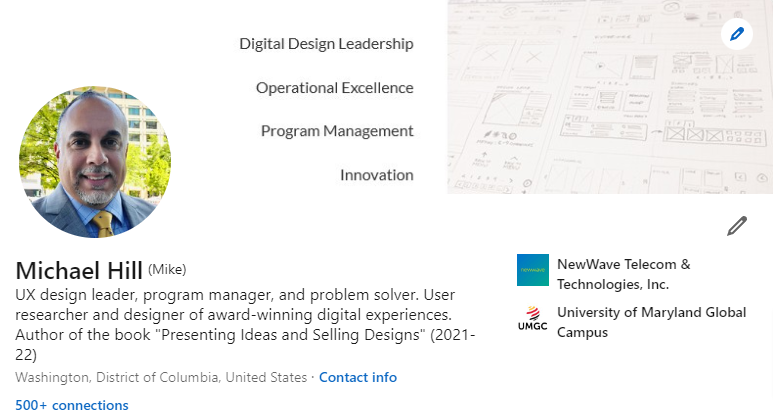Image resolution: width=773 pixels, height=417 pixels.
Task: Click the Program Management banner text
Action: pyautogui.click(x=337, y=131)
